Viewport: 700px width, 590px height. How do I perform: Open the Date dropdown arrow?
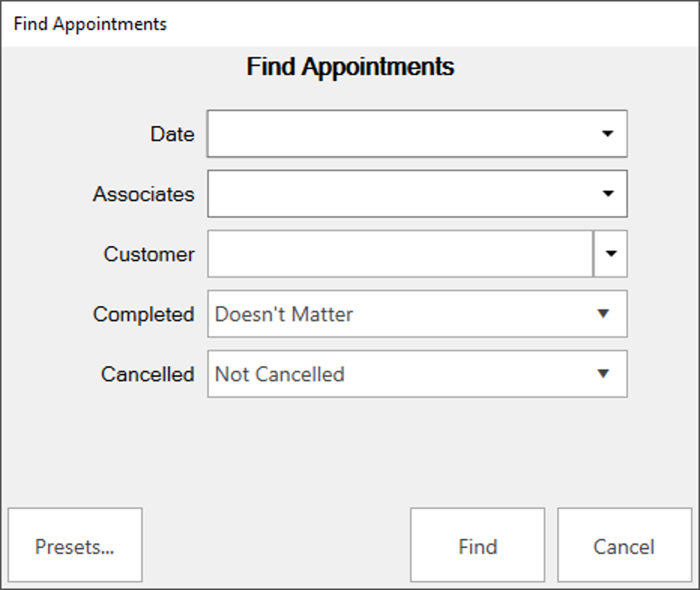[608, 134]
